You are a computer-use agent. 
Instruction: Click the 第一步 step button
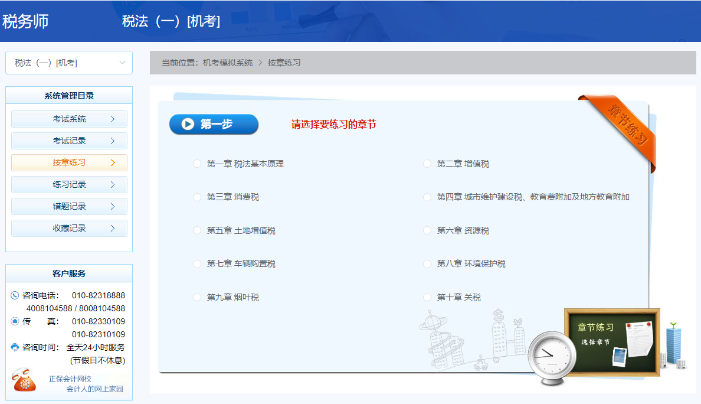[214, 124]
